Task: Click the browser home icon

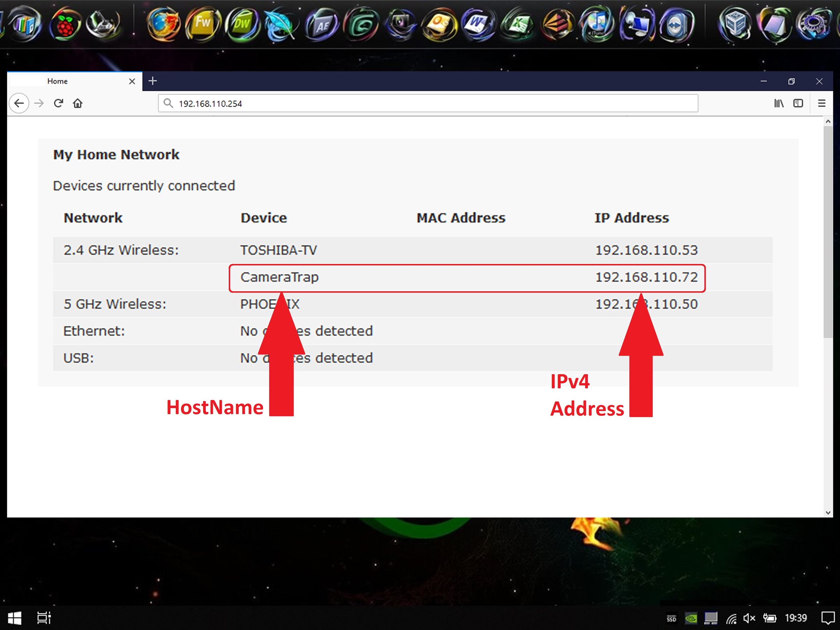Action: tap(77, 103)
